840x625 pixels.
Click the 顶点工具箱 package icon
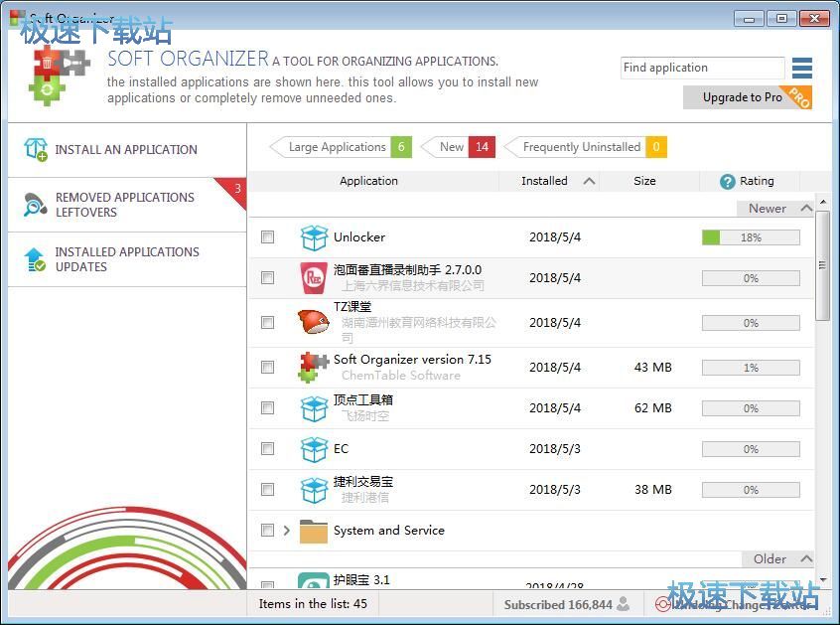314,408
